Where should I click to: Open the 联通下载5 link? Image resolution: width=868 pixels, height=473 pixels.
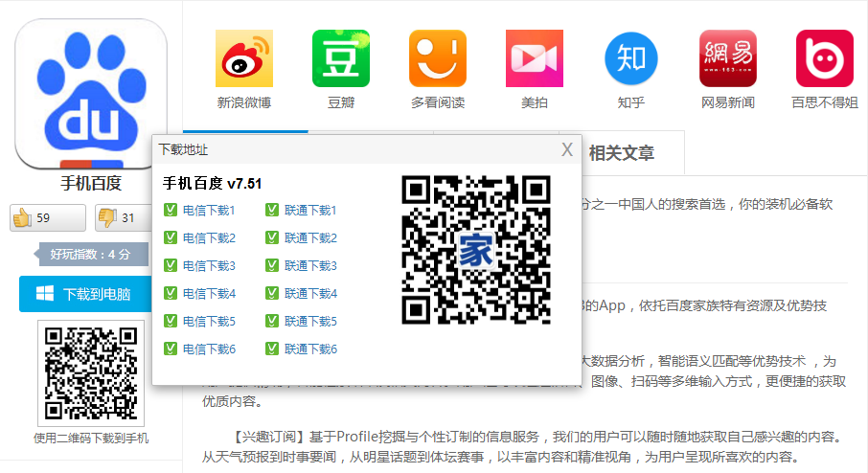coord(310,322)
